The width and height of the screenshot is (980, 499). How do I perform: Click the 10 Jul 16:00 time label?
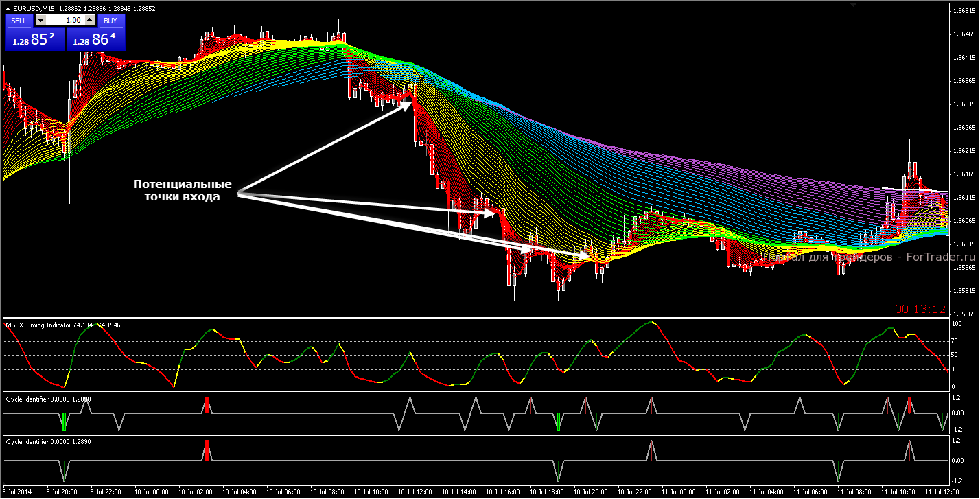coord(502,492)
